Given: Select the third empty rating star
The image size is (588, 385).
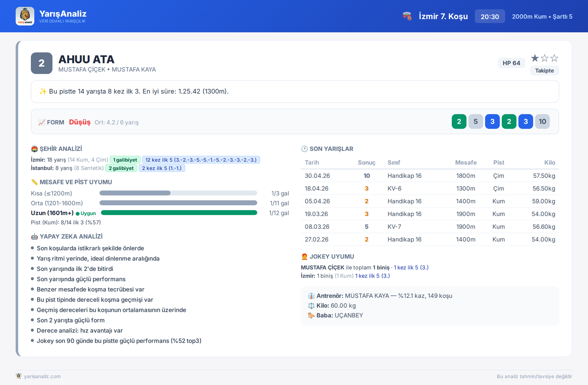Looking at the screenshot, I should tap(554, 58).
